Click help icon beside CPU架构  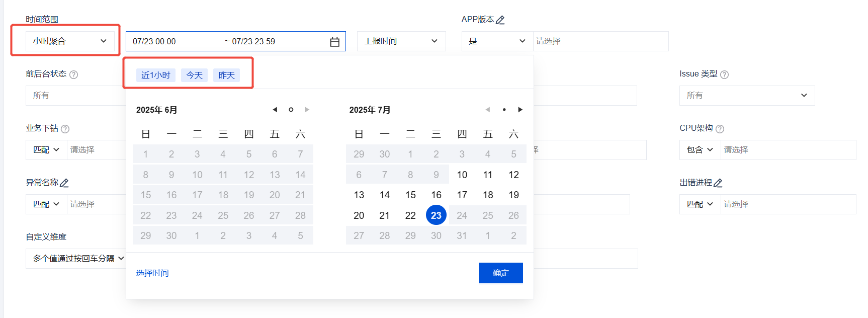(x=720, y=129)
